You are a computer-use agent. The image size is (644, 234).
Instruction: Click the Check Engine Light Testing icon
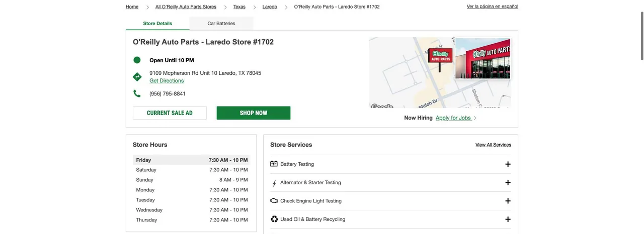pyautogui.click(x=274, y=201)
